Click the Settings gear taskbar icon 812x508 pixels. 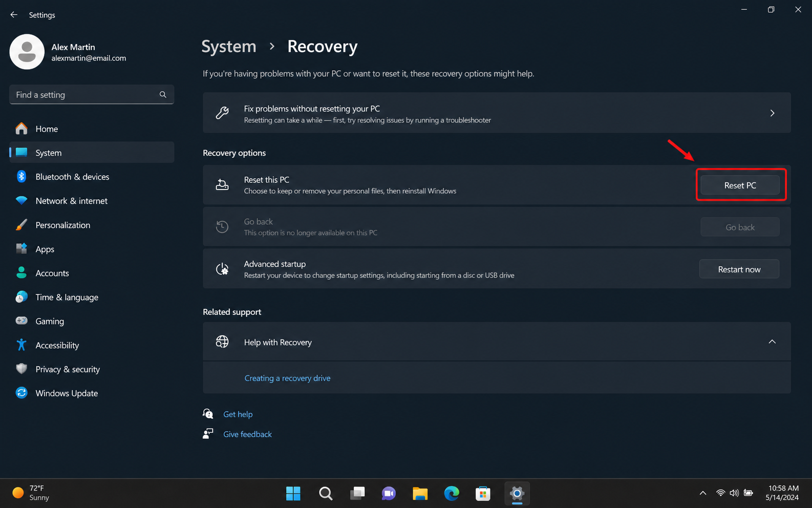point(517,494)
